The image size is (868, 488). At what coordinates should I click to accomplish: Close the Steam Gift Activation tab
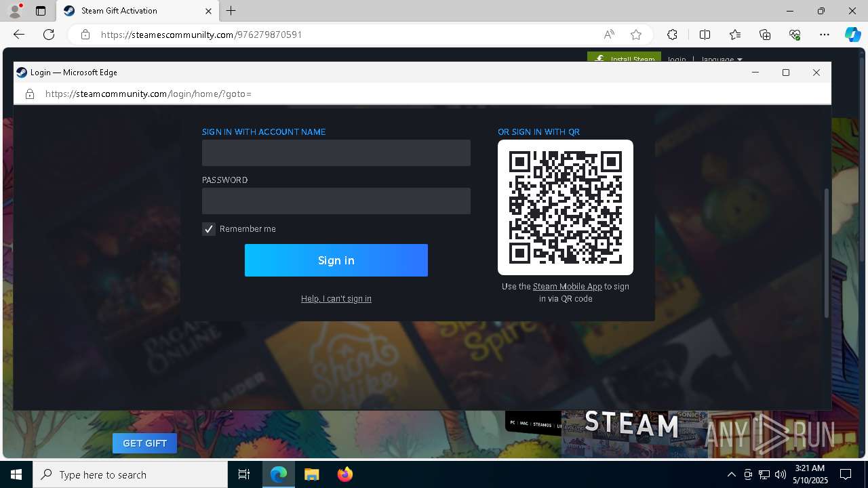pyautogui.click(x=209, y=11)
